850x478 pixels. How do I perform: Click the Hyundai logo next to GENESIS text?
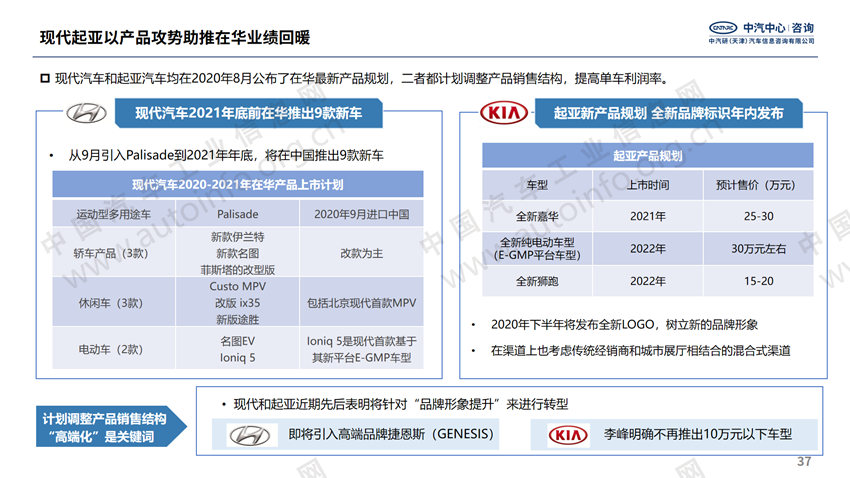pyautogui.click(x=249, y=435)
